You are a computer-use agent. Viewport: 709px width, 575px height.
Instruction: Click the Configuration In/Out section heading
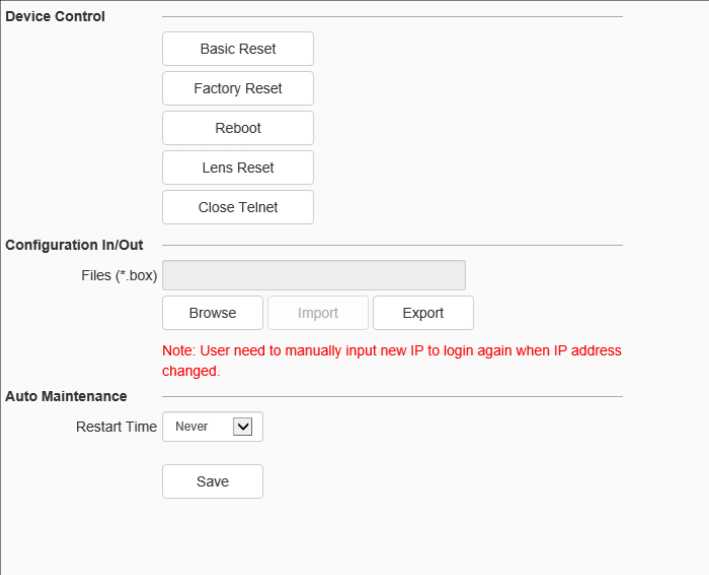(x=74, y=245)
